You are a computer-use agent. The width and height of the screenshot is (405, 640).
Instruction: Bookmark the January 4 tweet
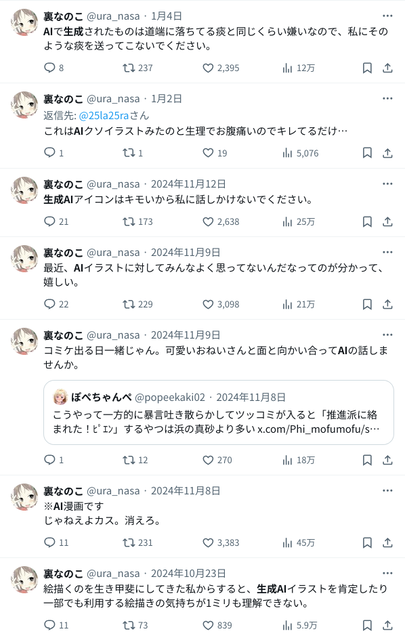(x=367, y=68)
